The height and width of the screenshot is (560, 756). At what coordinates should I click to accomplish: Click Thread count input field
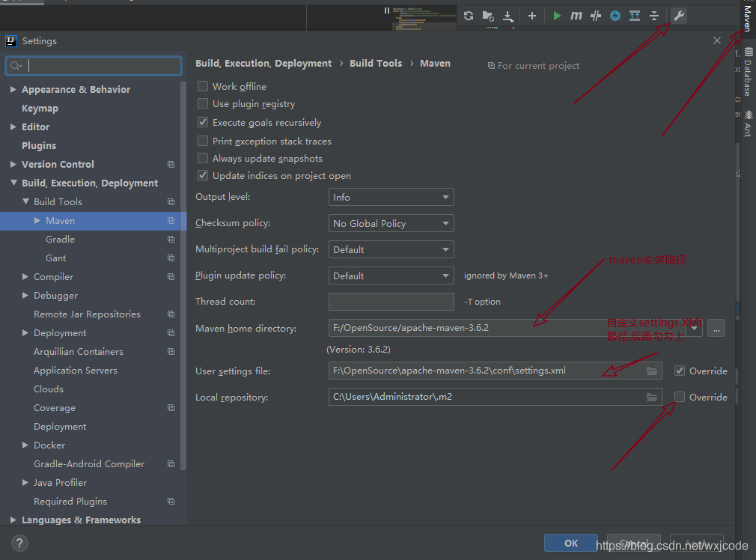click(391, 302)
